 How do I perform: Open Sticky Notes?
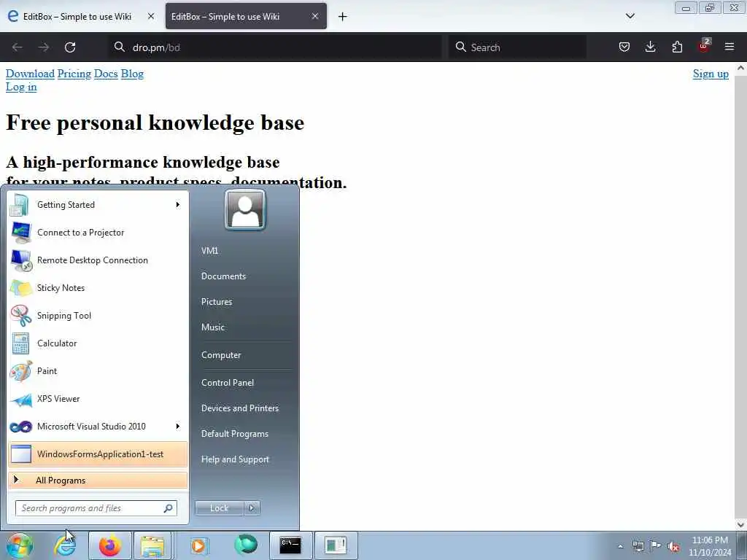click(98, 287)
